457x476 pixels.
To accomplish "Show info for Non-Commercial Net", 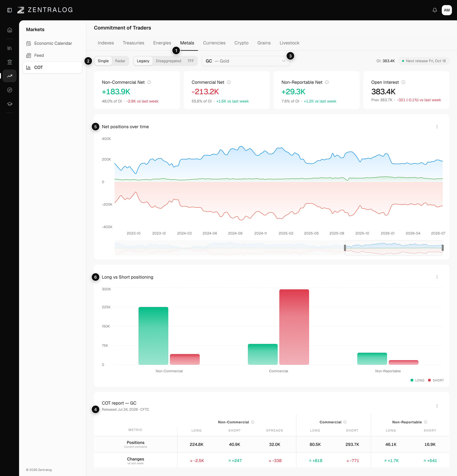I will click(x=149, y=82).
